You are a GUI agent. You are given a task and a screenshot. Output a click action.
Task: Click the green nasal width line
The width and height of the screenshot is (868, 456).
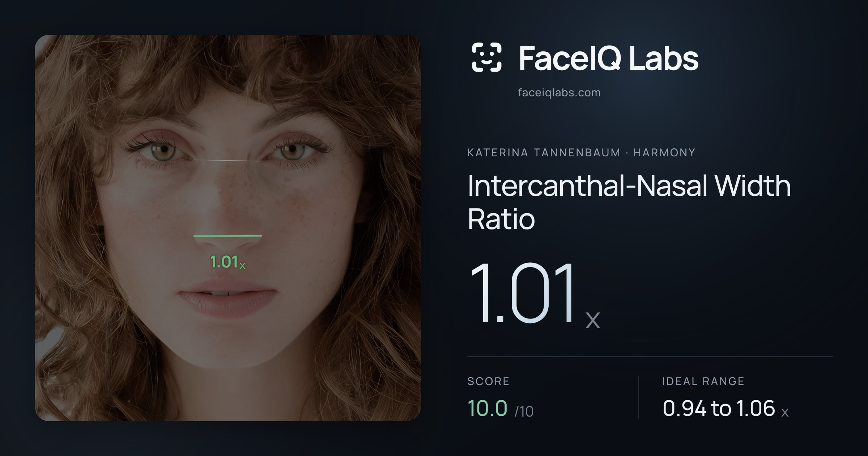[228, 236]
